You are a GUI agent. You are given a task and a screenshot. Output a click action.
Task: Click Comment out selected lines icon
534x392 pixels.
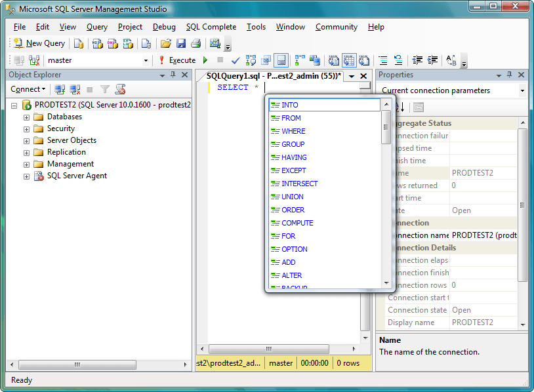(x=383, y=60)
